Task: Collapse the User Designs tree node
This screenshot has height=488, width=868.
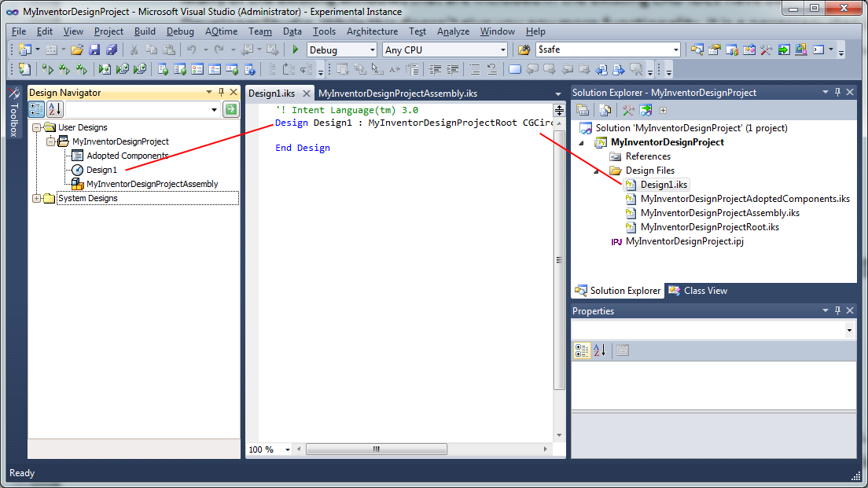Action: click(x=36, y=127)
